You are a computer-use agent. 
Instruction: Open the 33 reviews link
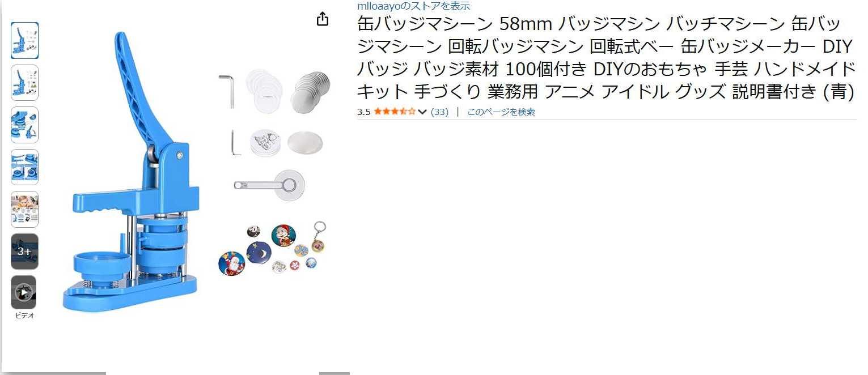439,112
